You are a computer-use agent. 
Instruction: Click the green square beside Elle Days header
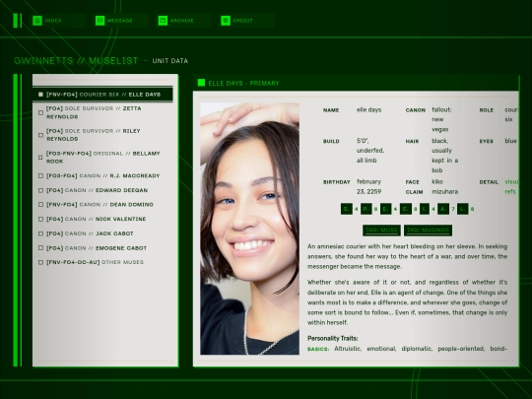[201, 83]
